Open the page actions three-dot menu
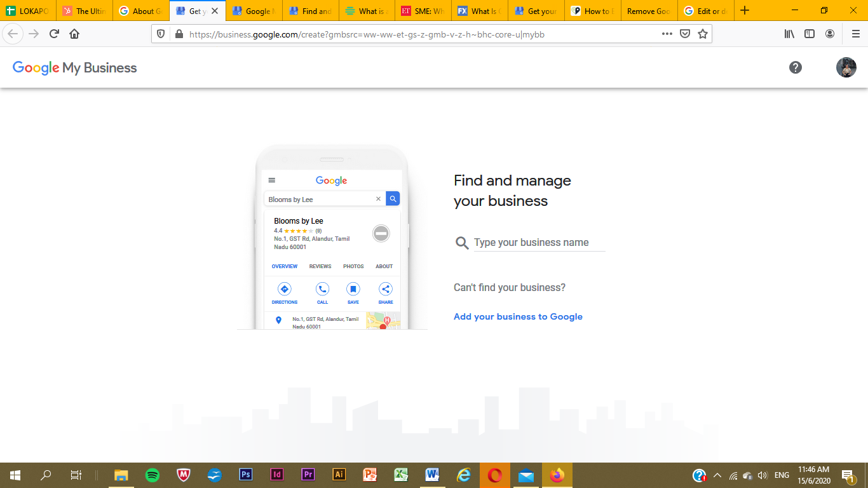Image resolution: width=868 pixels, height=488 pixels. pyautogui.click(x=667, y=34)
